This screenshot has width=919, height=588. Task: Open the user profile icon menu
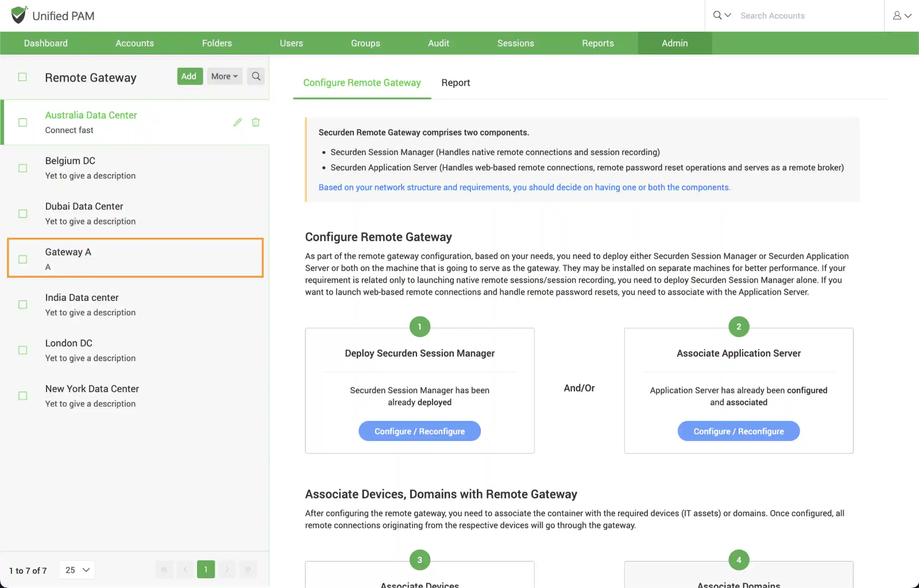point(902,16)
